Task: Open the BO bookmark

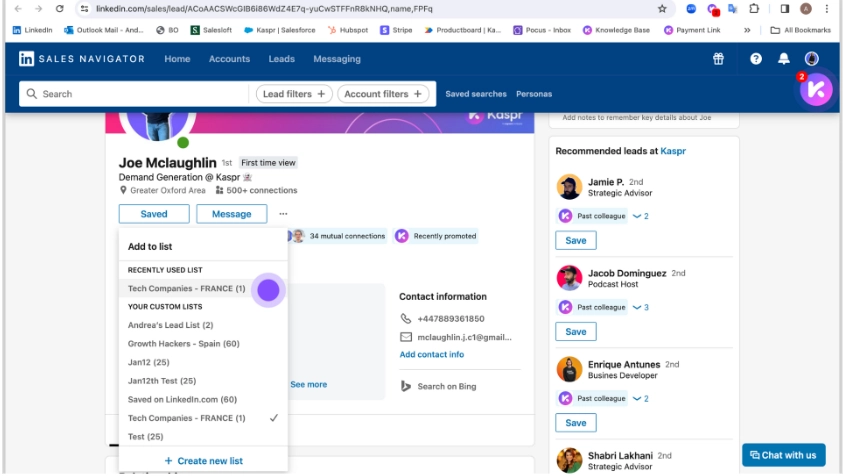Action: point(167,30)
